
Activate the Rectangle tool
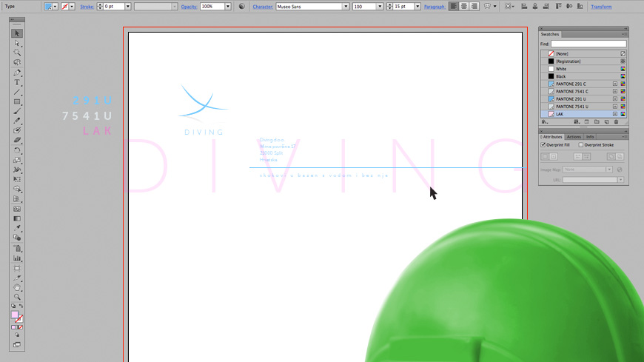(17, 101)
